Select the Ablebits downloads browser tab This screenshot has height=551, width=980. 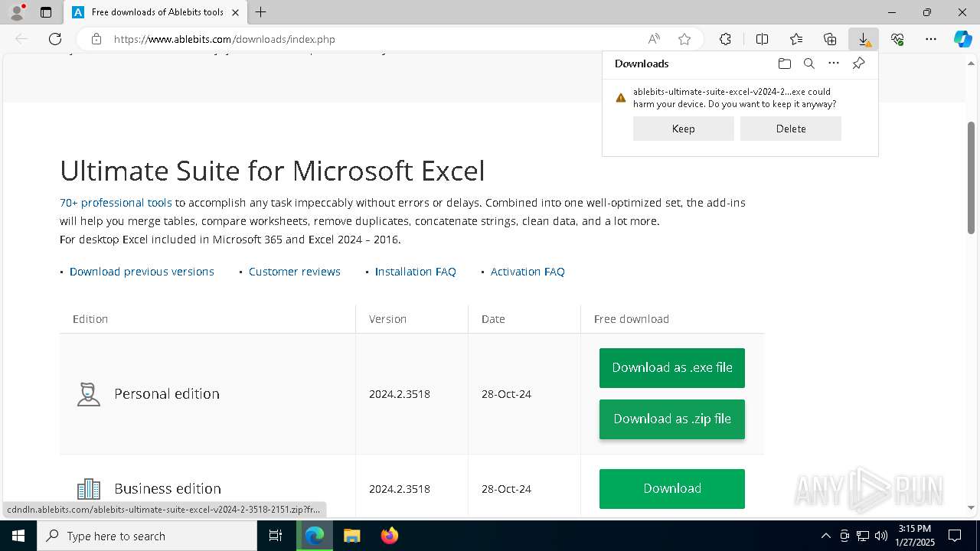coord(156,12)
